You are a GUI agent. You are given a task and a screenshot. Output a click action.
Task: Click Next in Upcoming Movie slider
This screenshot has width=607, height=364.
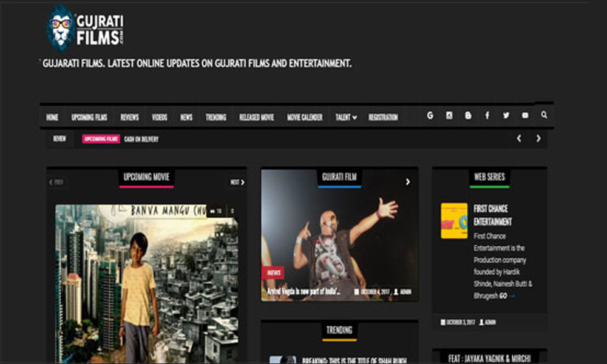click(x=237, y=182)
